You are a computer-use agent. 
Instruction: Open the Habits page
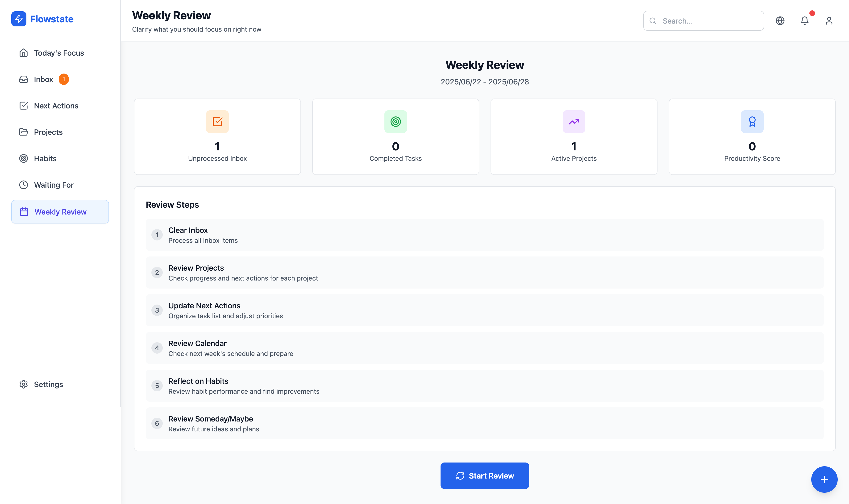click(60, 159)
